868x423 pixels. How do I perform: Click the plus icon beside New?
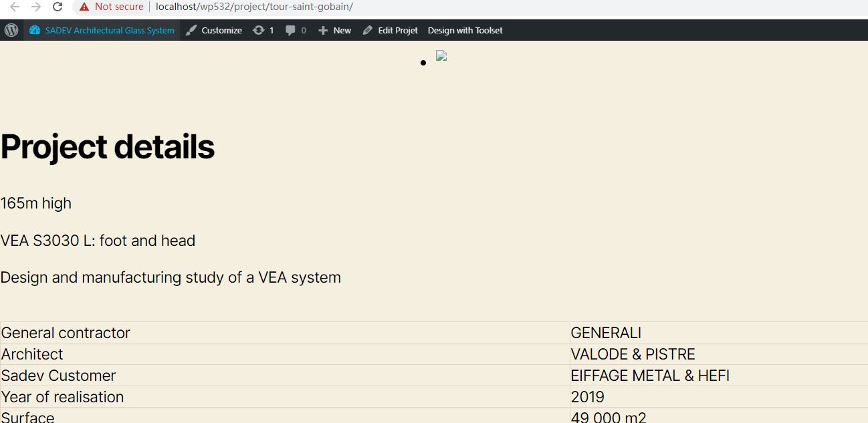point(323,30)
